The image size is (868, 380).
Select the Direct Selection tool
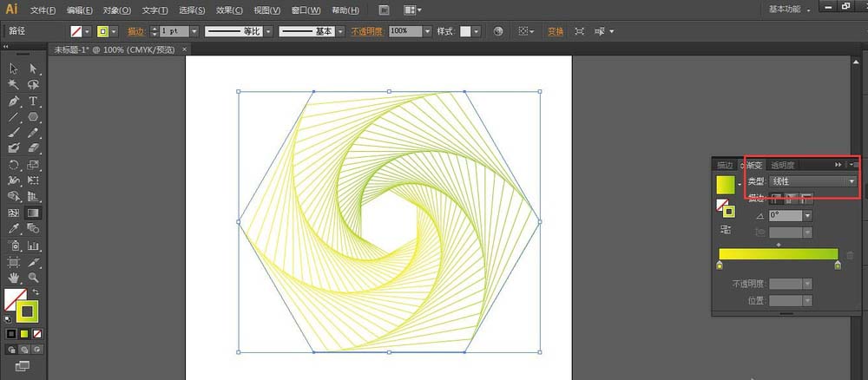33,69
